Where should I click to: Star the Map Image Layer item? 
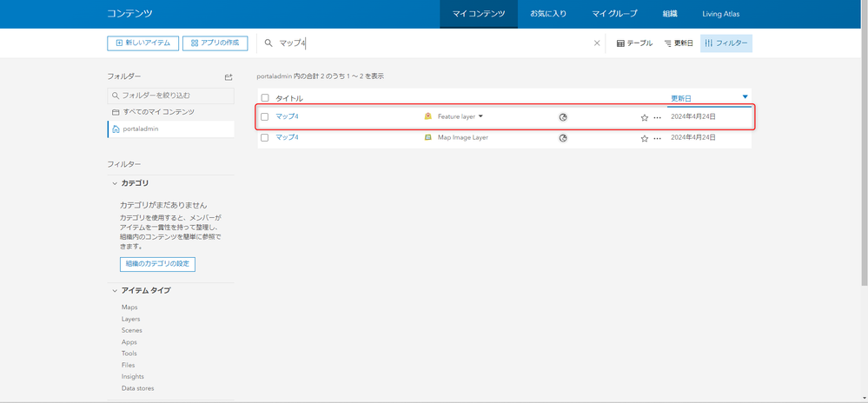[644, 139]
